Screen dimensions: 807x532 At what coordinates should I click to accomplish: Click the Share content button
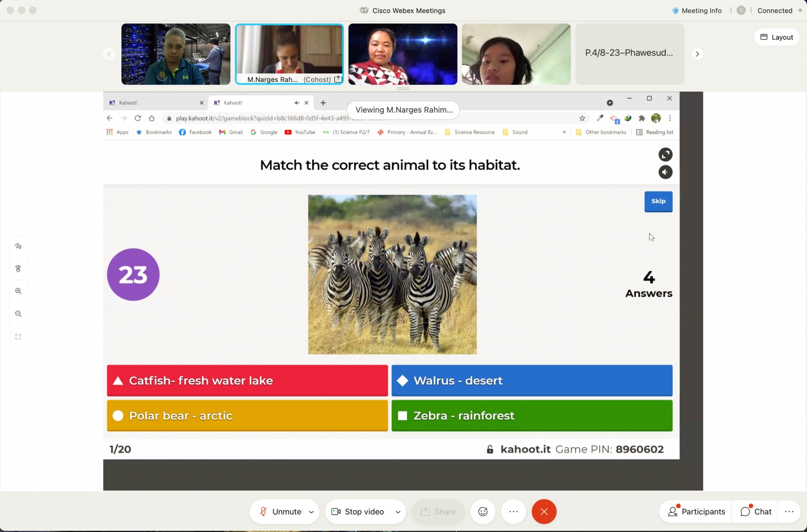coord(438,512)
